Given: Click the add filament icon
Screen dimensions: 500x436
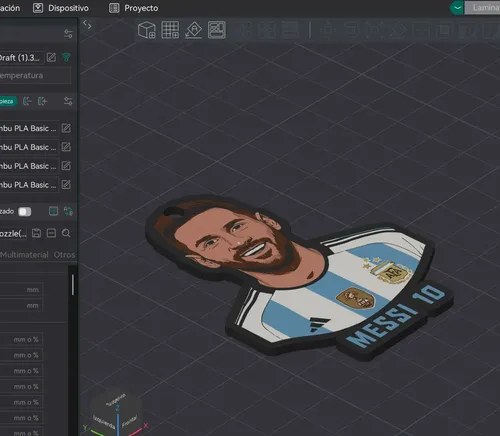Looking at the screenshot, I should (x=42, y=101).
